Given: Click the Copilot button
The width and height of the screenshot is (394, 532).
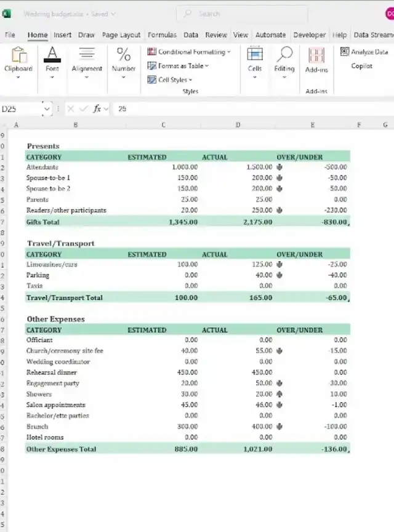Looking at the screenshot, I should (x=362, y=66).
